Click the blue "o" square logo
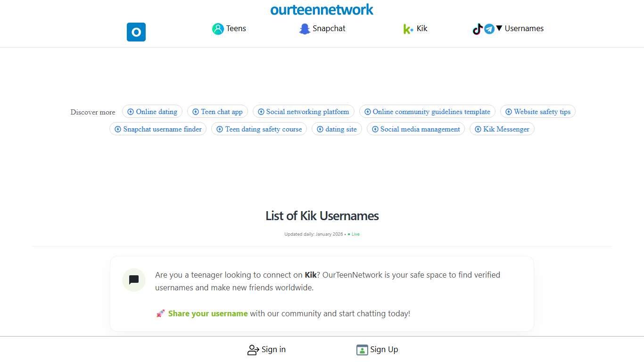 tap(136, 32)
